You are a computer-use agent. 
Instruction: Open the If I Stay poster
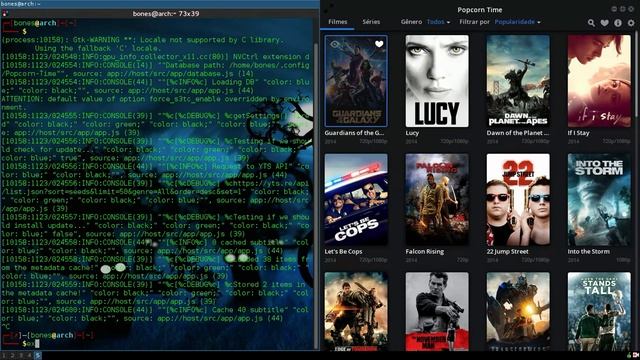point(599,81)
